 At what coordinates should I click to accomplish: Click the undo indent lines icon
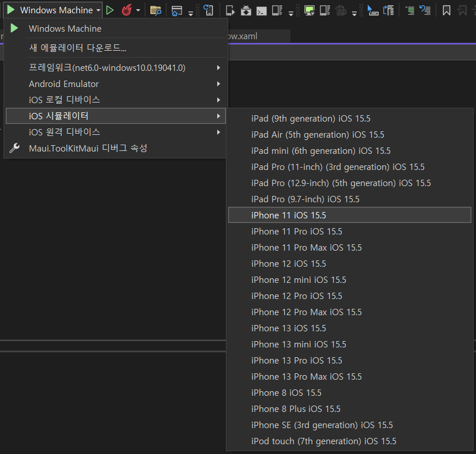click(425, 10)
